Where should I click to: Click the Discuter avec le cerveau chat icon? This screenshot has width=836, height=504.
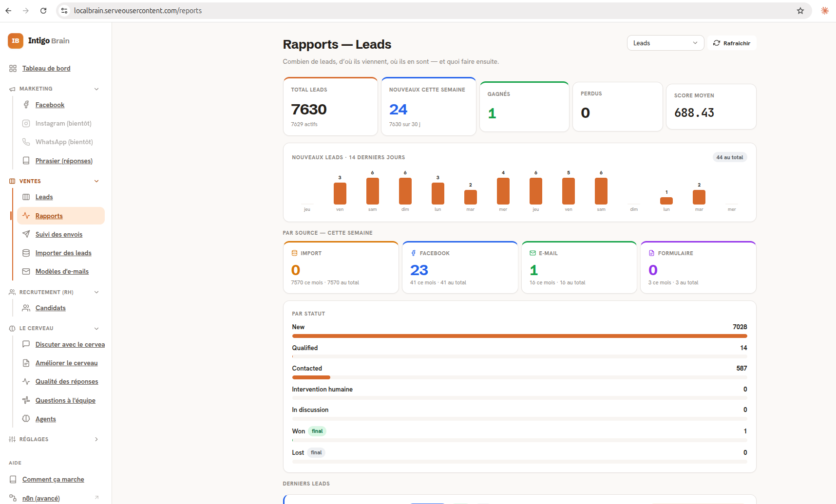26,344
